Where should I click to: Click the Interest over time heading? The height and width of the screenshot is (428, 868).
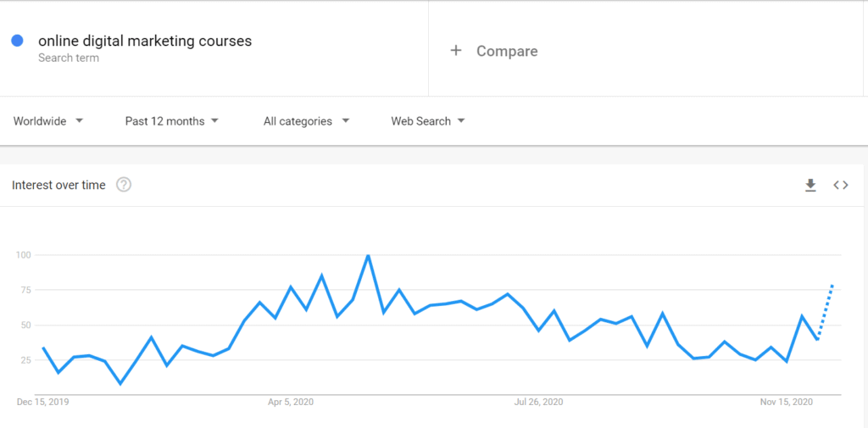click(58, 185)
